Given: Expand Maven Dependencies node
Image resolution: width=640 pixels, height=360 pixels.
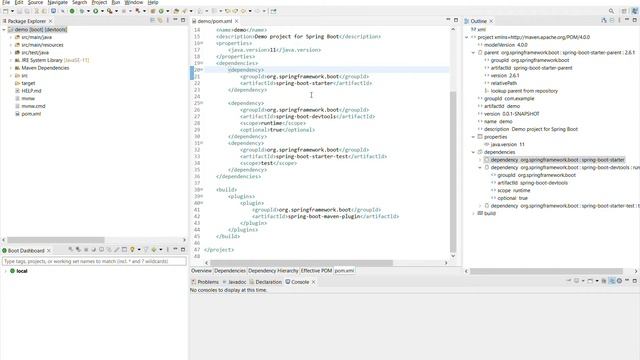Looking at the screenshot, I should click(x=11, y=68).
